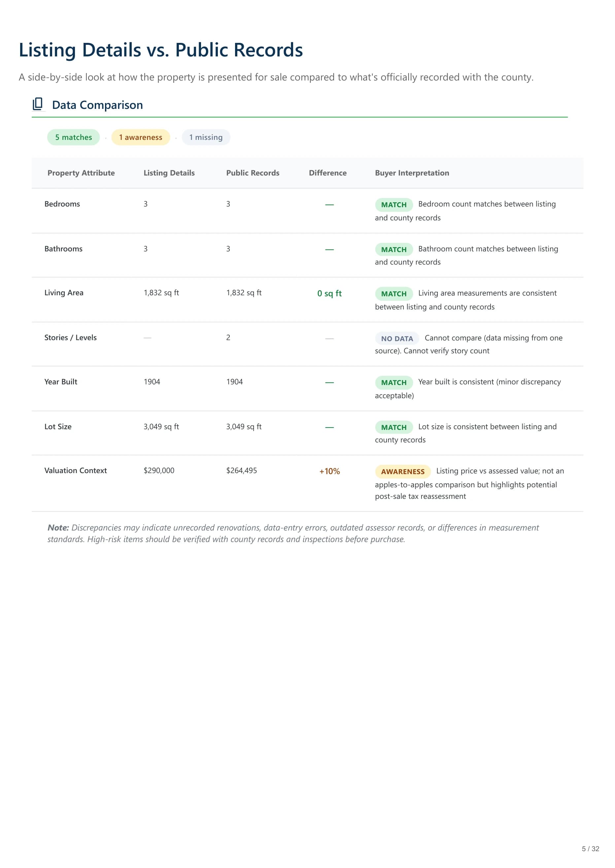The height and width of the screenshot is (868, 615).
Task: Click the MATCH badge in Bedrooms row
Action: pyautogui.click(x=394, y=205)
